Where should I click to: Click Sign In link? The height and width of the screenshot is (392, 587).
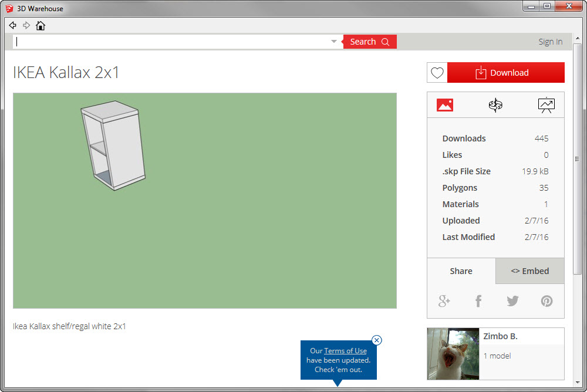click(551, 42)
